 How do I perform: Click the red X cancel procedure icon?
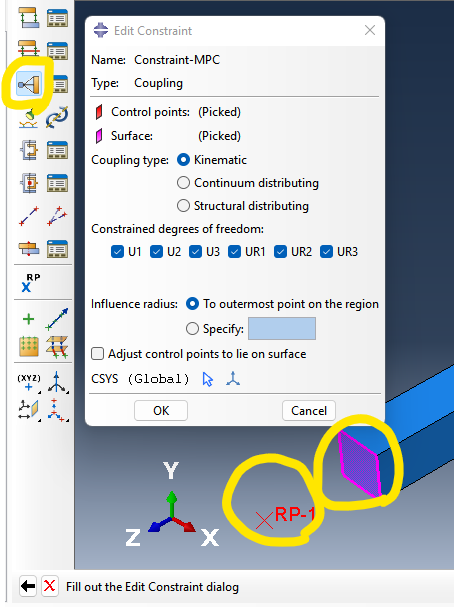click(x=50, y=586)
